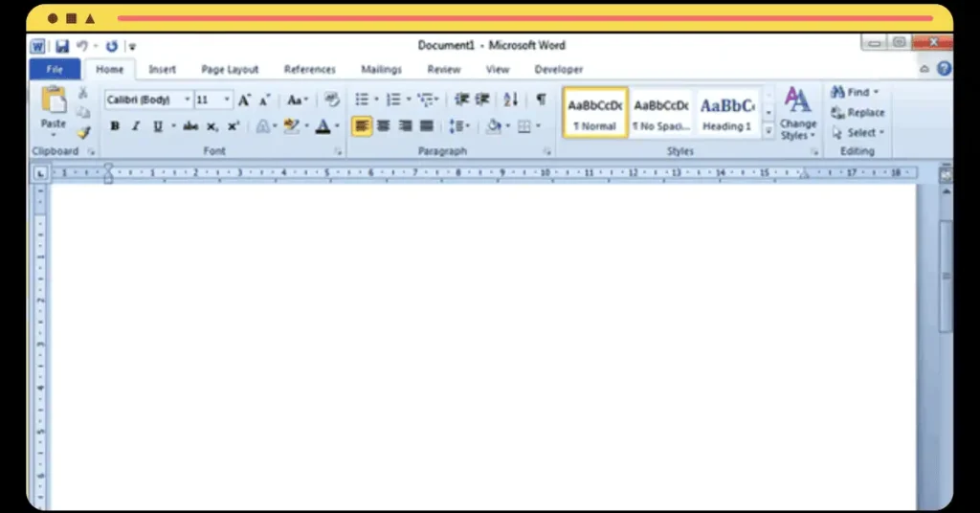
Task: Switch to the Page Layout tab
Action: (x=230, y=69)
